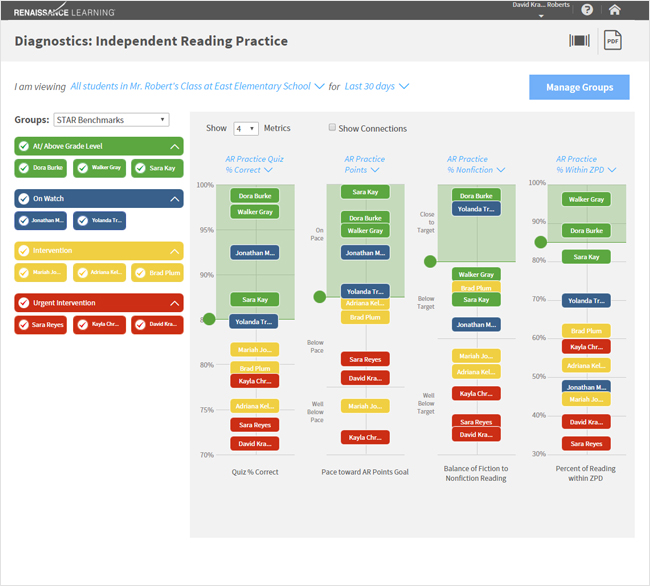Viewport: 650px width, 586px height.
Task: Toggle Mariah Jo... chip in Intervention group
Action: (41, 273)
